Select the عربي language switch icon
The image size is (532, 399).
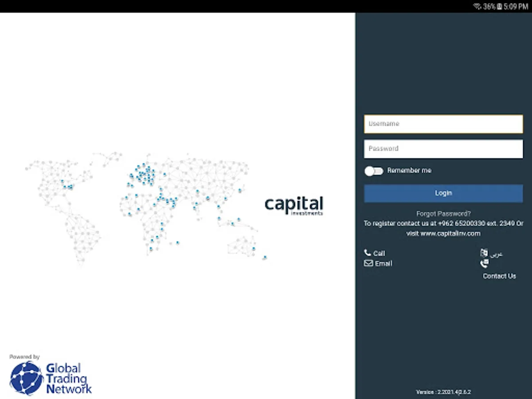pyautogui.click(x=484, y=252)
